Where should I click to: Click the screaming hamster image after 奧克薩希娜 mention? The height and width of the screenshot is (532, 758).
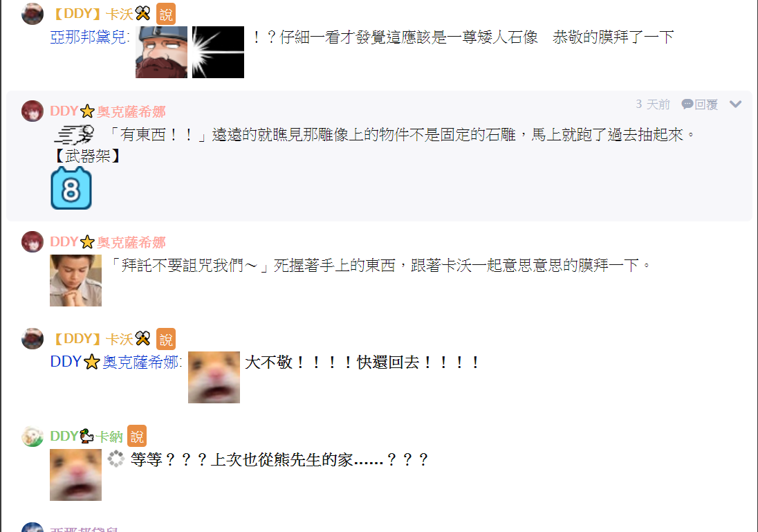coord(214,377)
